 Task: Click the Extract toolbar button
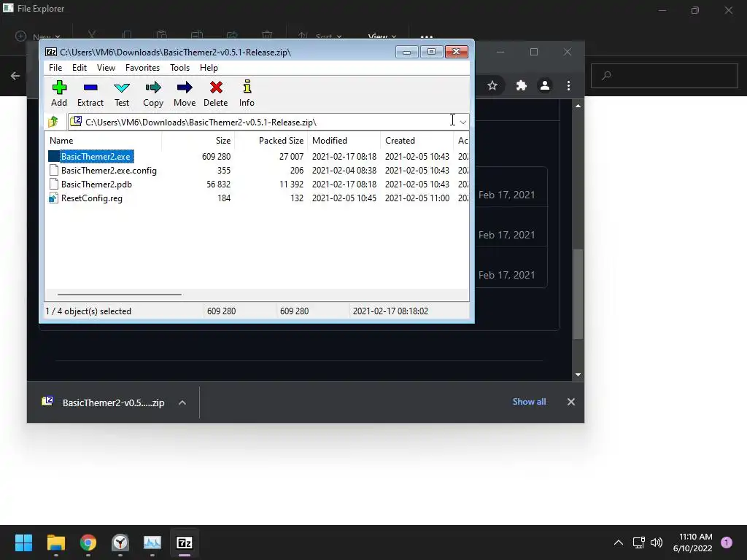point(90,94)
